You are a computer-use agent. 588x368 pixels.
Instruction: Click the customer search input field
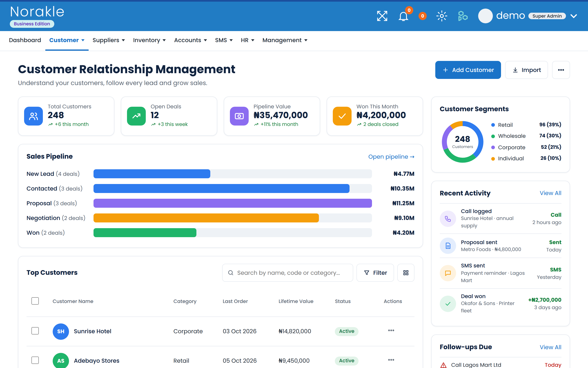coord(287,273)
